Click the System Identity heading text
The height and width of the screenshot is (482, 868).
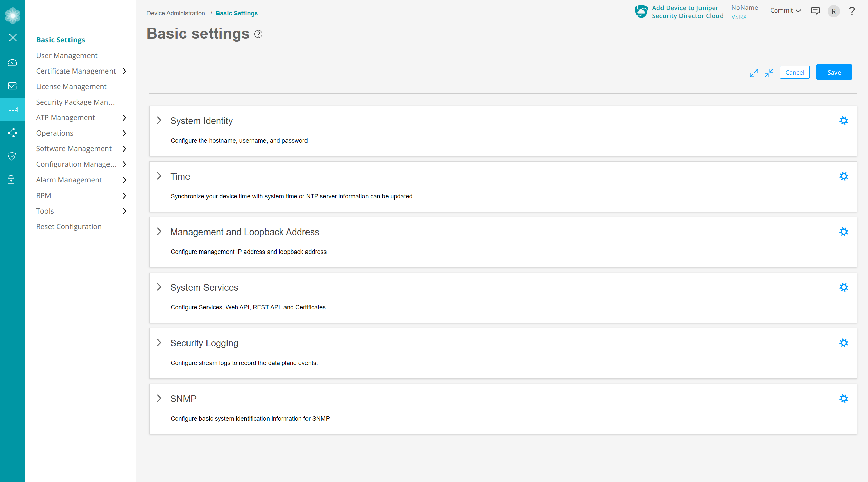coord(201,121)
